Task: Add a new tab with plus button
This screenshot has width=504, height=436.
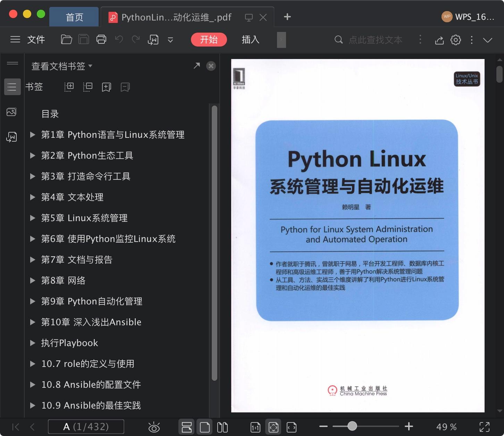Action: tap(287, 17)
